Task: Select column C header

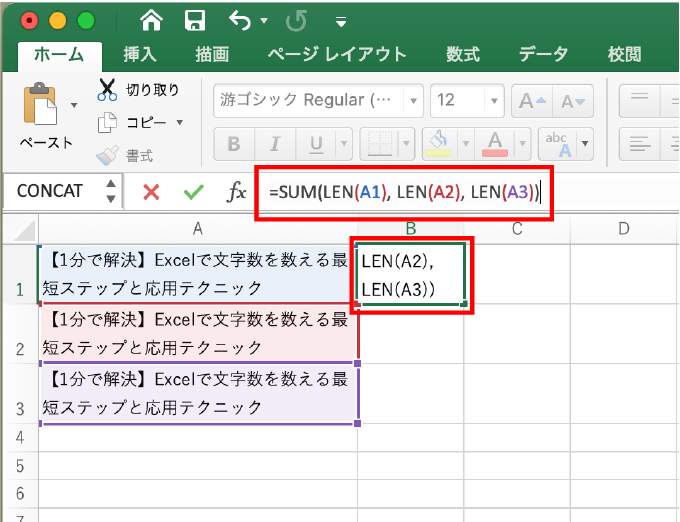Action: (517, 228)
